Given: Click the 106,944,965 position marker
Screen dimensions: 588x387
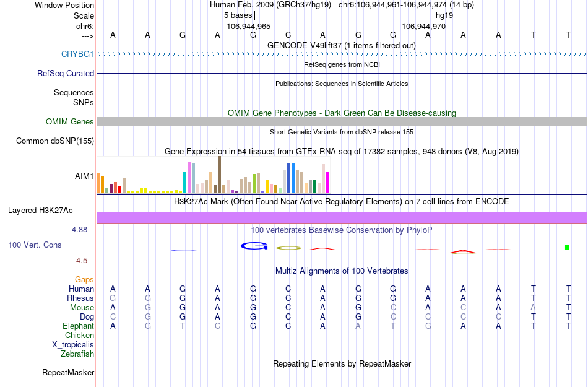Looking at the screenshot, I should point(249,26).
